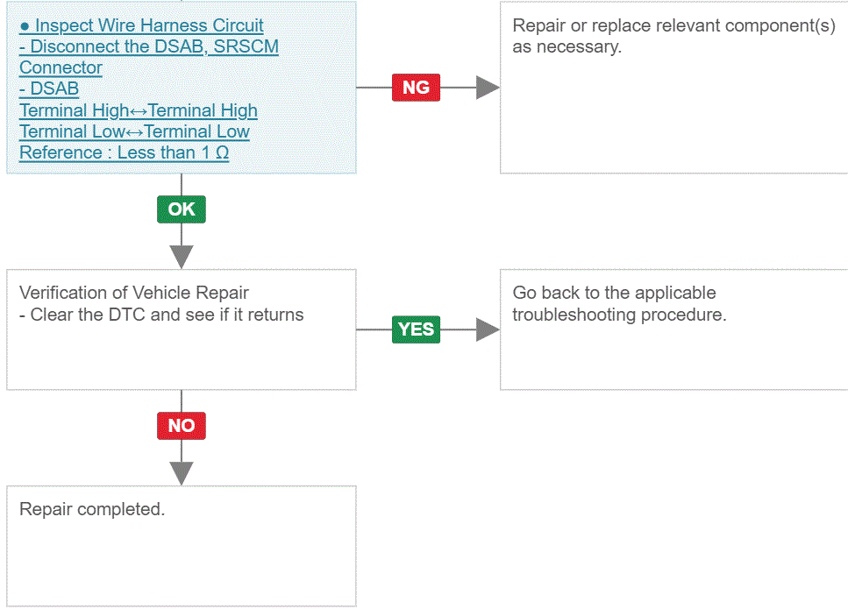
Task: Click the down arrowhead below the OK badge
Action: (182, 257)
